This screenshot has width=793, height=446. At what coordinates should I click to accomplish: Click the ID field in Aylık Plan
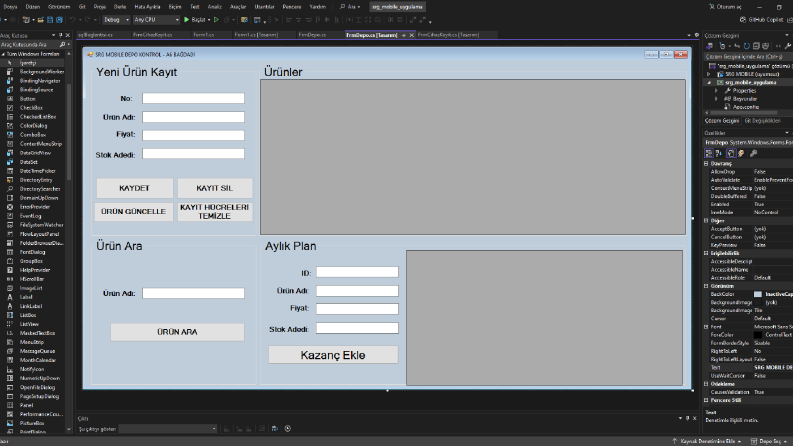tap(357, 272)
